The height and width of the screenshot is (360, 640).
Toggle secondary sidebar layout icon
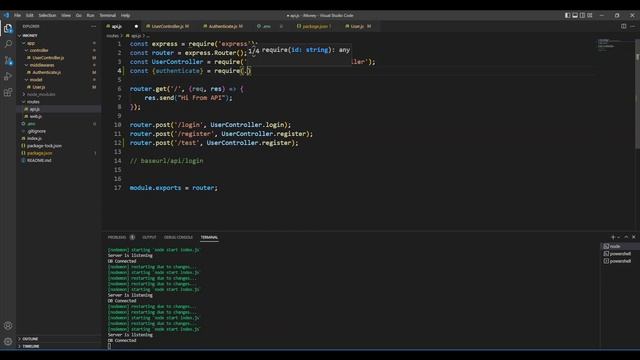point(582,15)
